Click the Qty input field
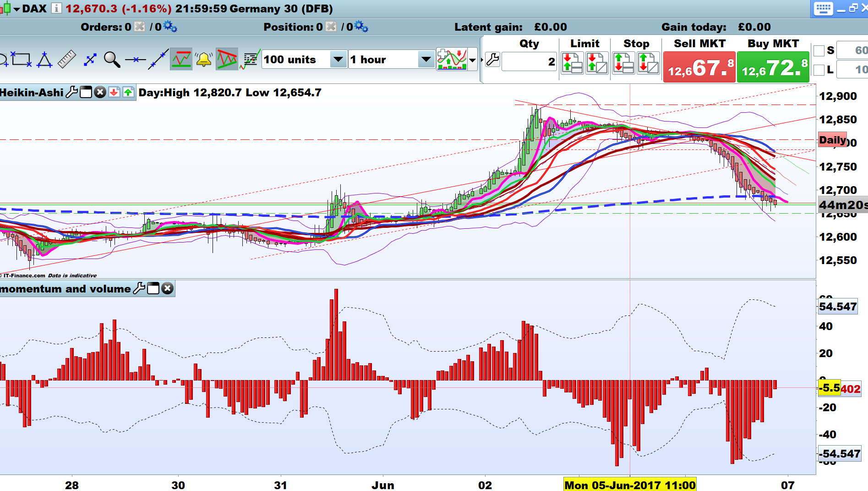The image size is (868, 491). pos(529,61)
